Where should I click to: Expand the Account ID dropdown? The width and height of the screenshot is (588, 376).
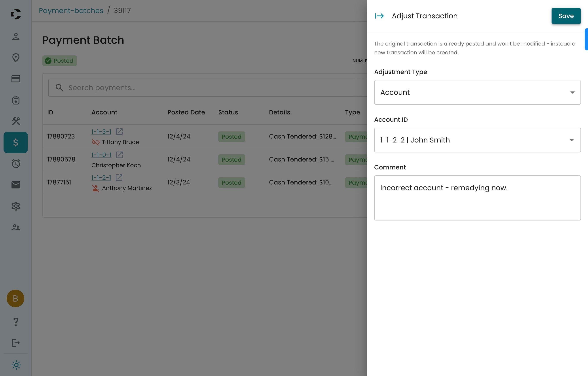click(x=477, y=140)
